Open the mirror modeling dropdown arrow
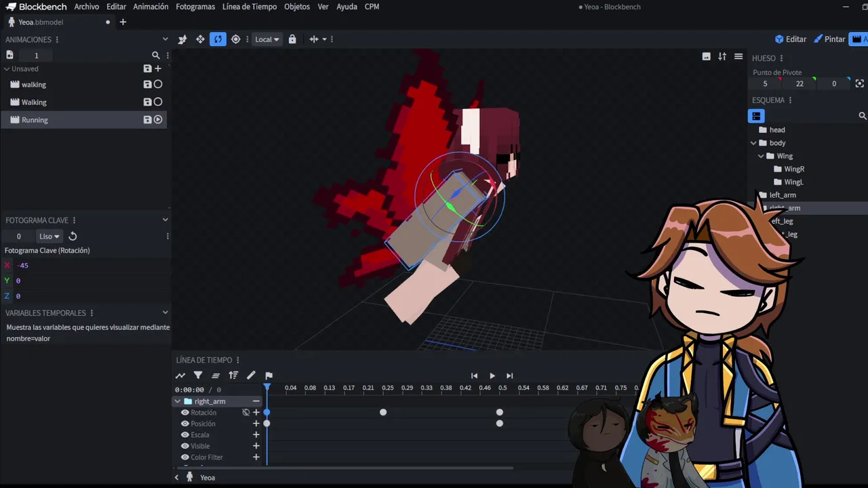The image size is (868, 488). point(324,39)
